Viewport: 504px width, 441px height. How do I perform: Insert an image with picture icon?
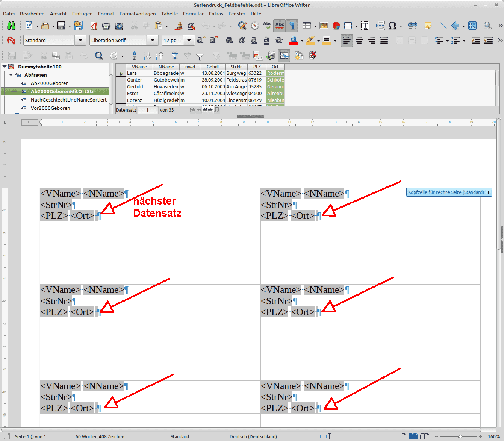coord(324,26)
